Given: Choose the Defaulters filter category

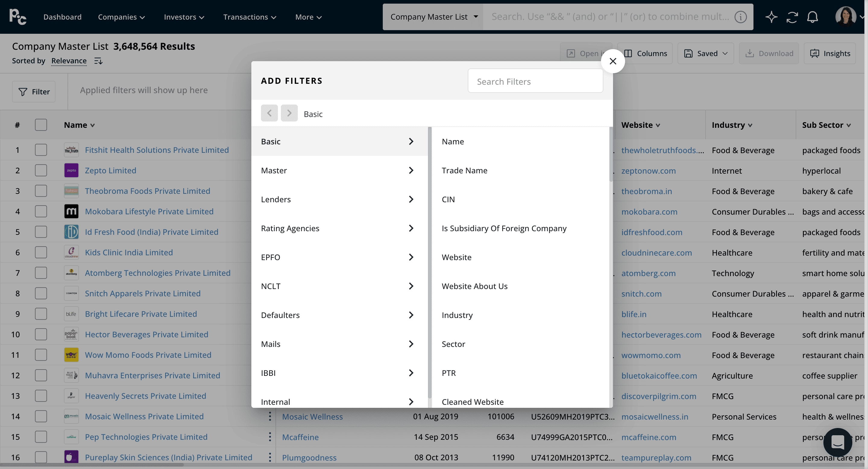Looking at the screenshot, I should click(x=339, y=315).
